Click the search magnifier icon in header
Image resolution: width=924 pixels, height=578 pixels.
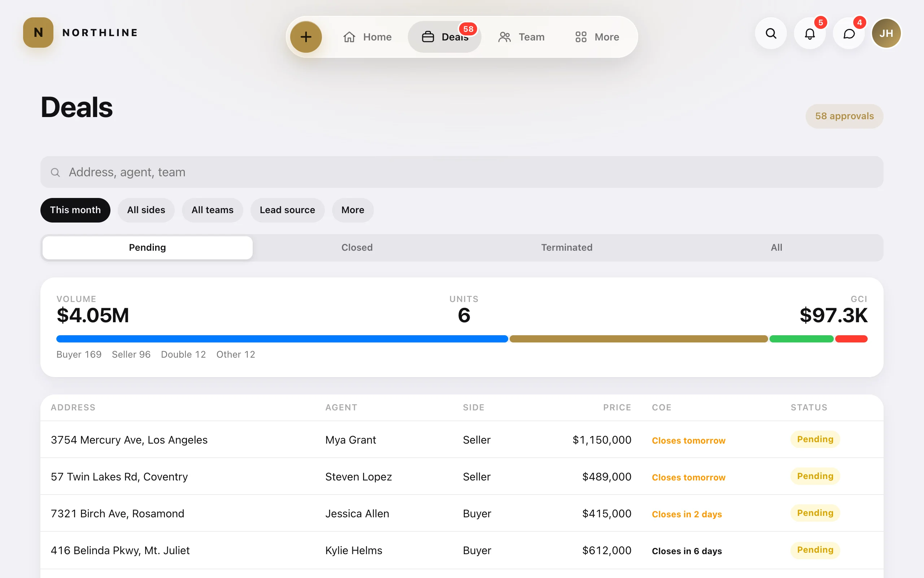coord(771,33)
